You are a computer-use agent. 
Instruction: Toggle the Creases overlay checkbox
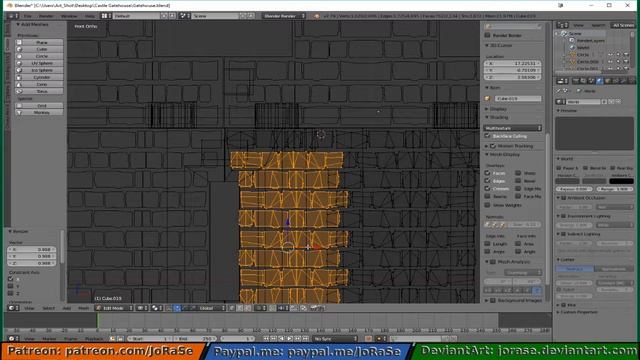click(x=487, y=189)
